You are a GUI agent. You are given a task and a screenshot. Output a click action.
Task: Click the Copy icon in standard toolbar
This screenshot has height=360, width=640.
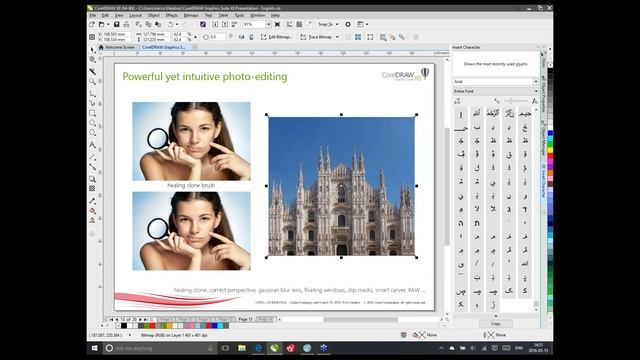click(148, 24)
